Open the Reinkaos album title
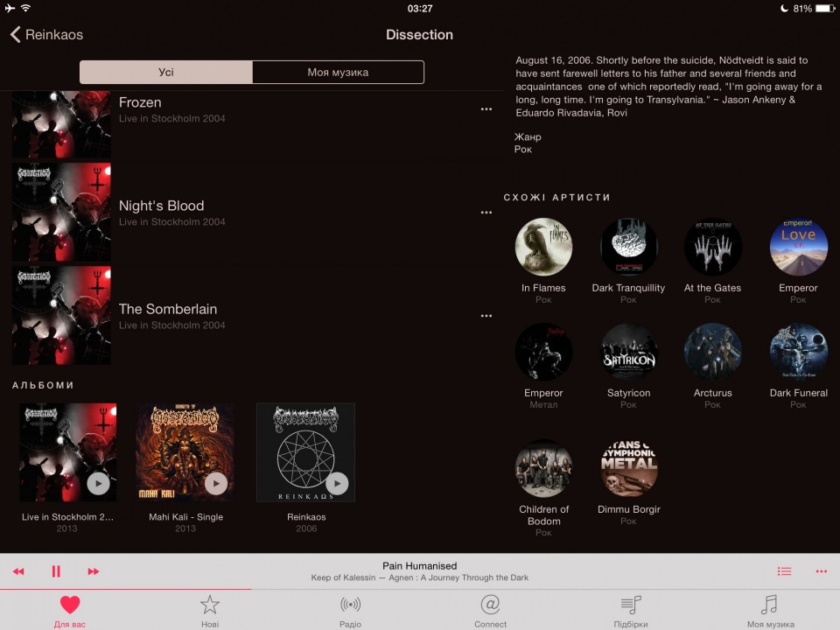Image resolution: width=840 pixels, height=630 pixels. pos(306,517)
